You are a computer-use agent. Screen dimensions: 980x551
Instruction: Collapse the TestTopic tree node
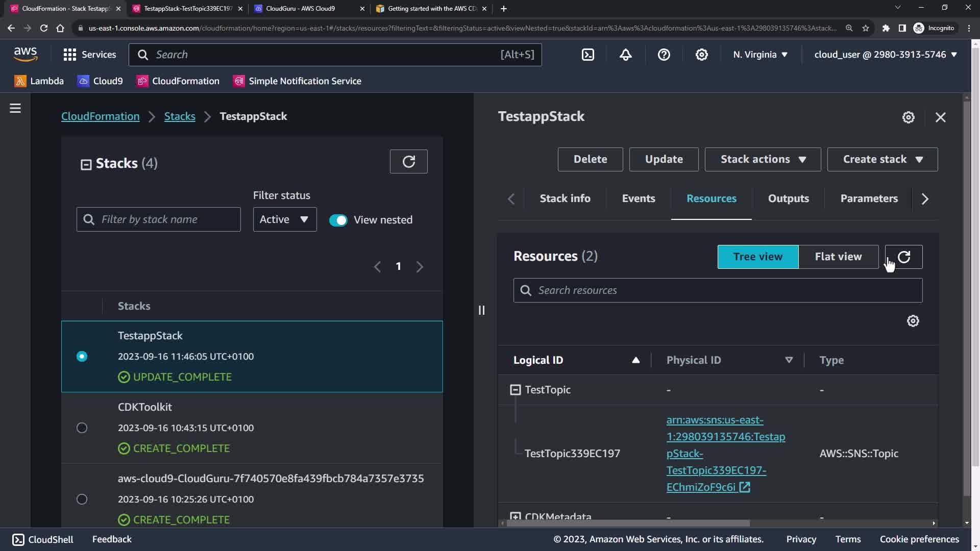pyautogui.click(x=516, y=390)
